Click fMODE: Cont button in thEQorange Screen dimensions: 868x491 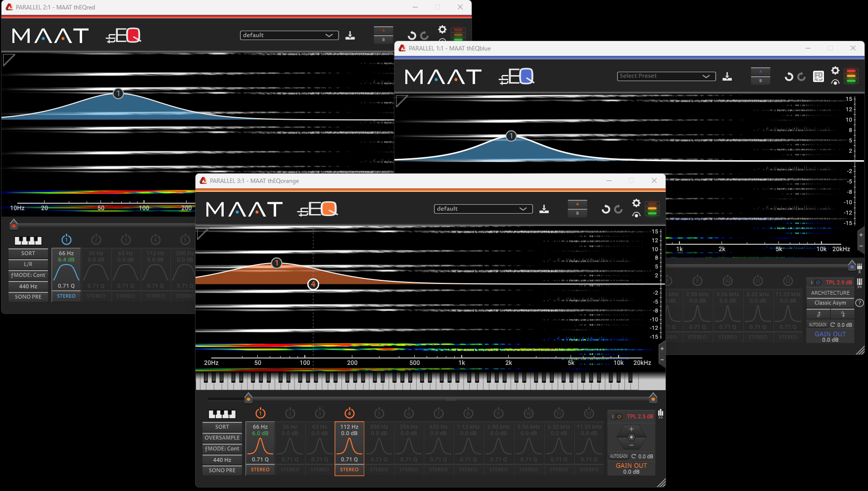coord(222,448)
